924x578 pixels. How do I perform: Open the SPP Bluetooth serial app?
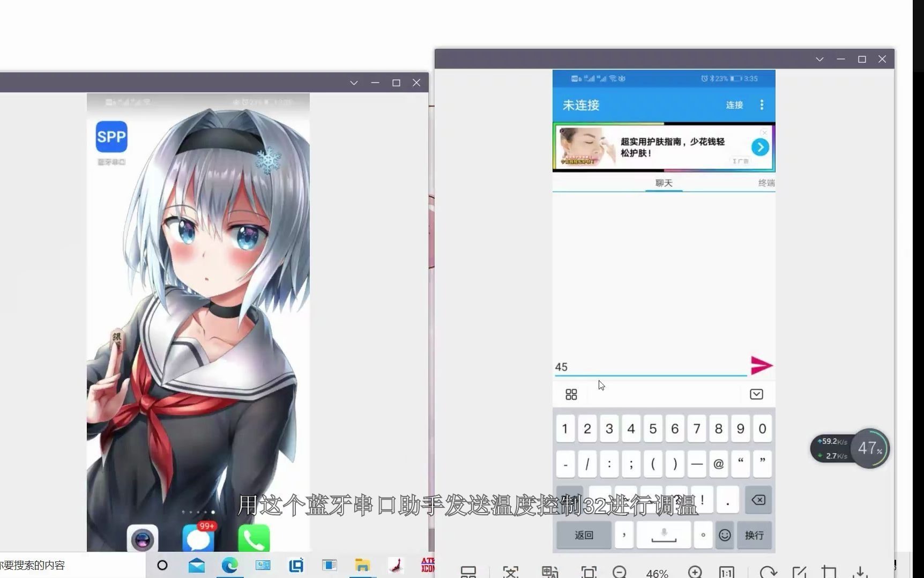111,137
